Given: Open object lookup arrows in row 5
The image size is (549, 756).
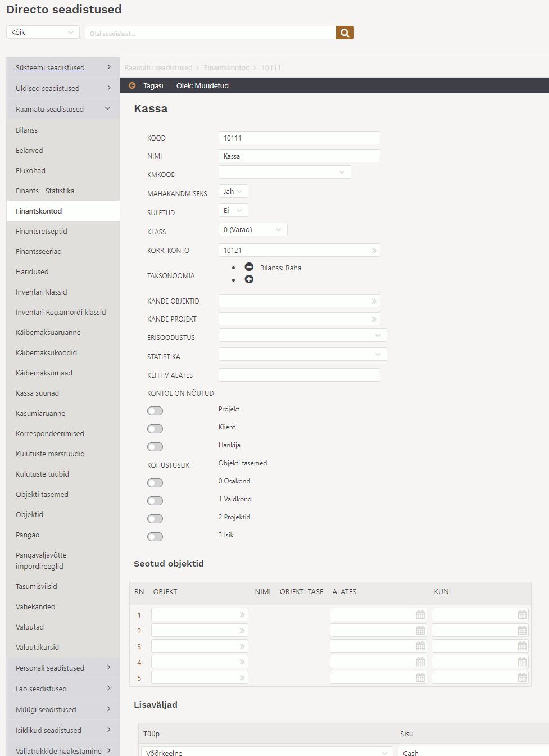Looking at the screenshot, I should click(242, 678).
